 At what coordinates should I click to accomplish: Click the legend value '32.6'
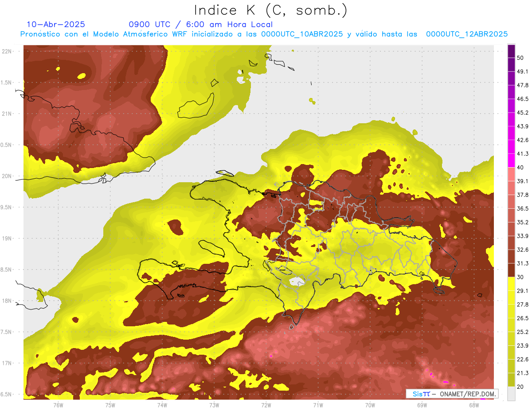tap(523, 250)
